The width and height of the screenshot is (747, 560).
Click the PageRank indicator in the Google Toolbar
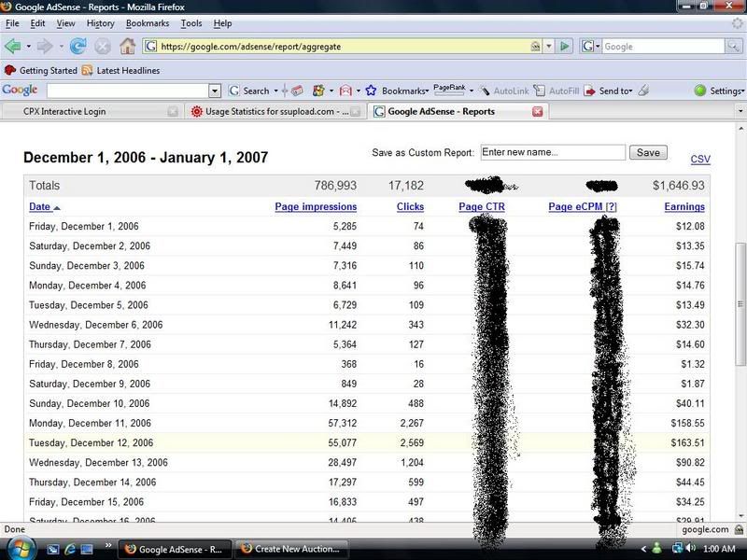(449, 91)
